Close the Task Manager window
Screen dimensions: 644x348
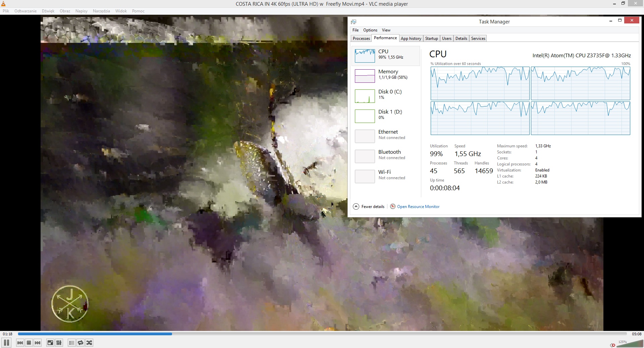[x=632, y=20]
